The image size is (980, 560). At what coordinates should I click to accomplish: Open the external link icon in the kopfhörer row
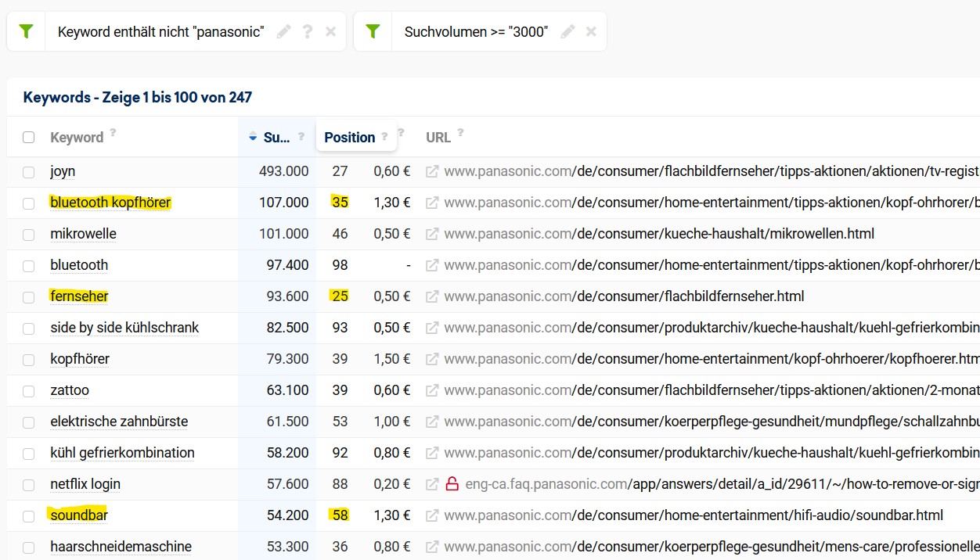coord(432,359)
